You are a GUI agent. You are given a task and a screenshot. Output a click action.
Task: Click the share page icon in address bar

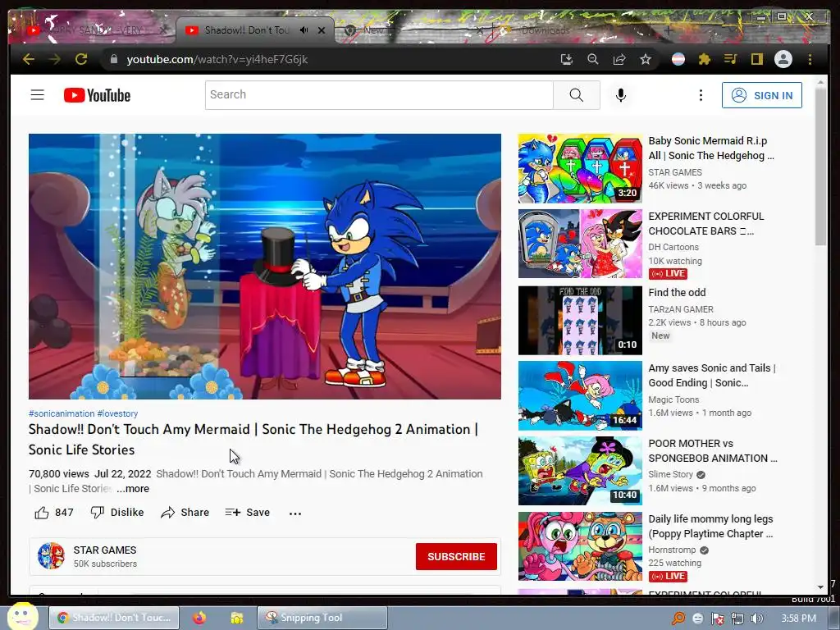619,59
